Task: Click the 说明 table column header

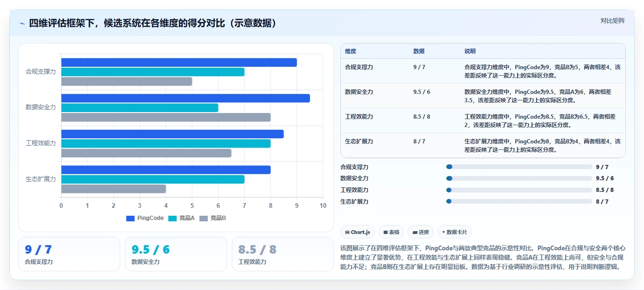Action: 470,51
